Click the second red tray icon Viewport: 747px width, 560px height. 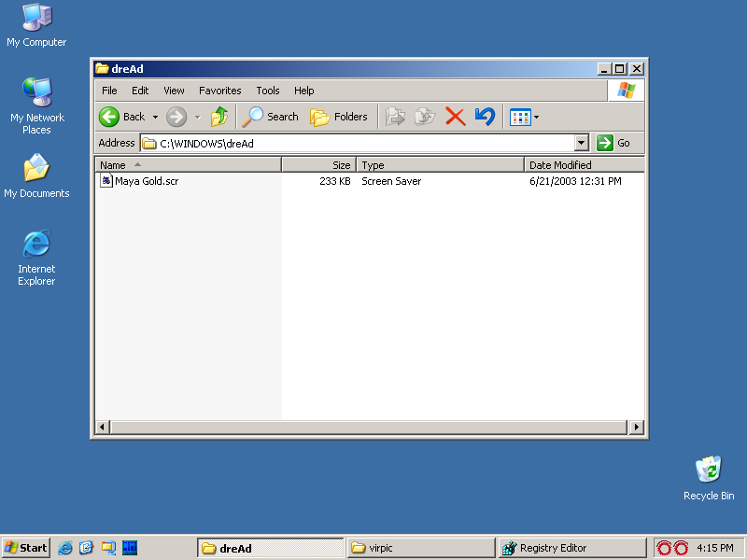click(x=681, y=548)
